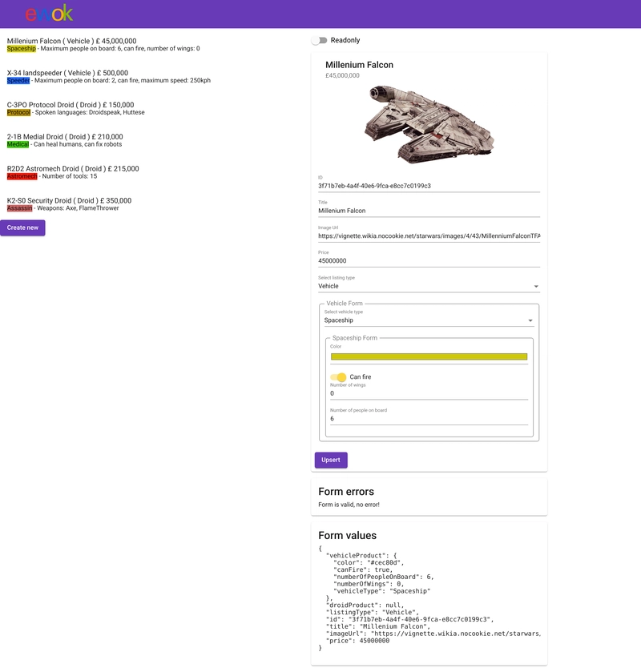641x672 pixels.
Task: Click the Create new button
Action: coord(22,227)
